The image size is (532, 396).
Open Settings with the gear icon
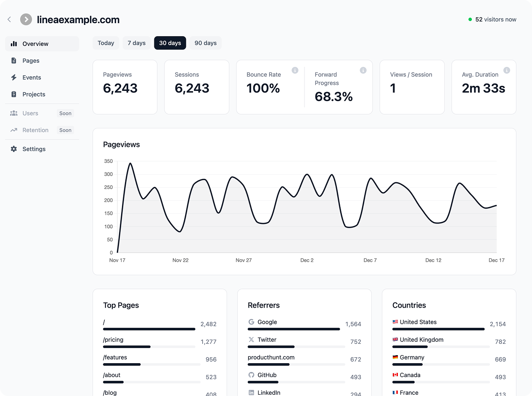(14, 149)
